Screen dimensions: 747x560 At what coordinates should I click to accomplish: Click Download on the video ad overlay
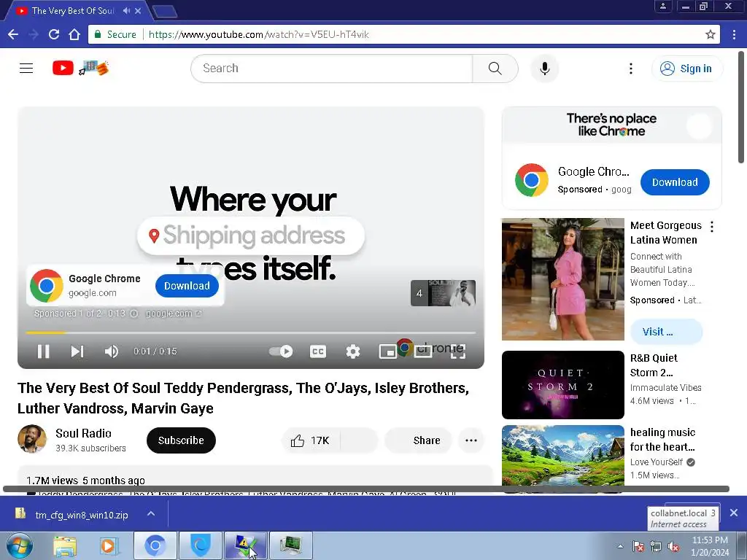pyautogui.click(x=187, y=286)
